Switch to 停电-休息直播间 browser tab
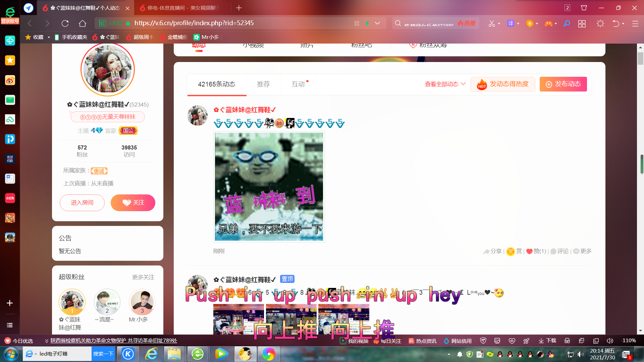This screenshot has width=644, height=362. [183, 8]
